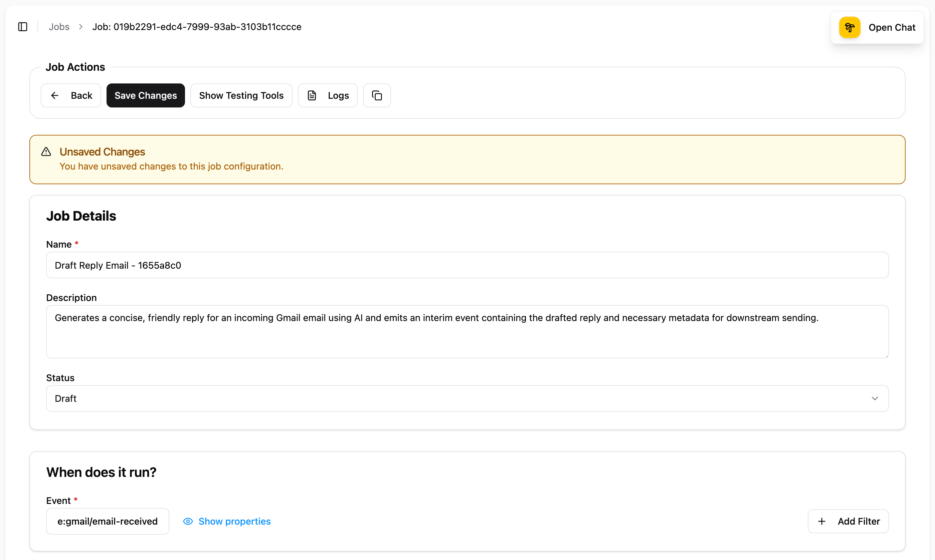
Task: Click inside the Description text area
Action: point(467,332)
